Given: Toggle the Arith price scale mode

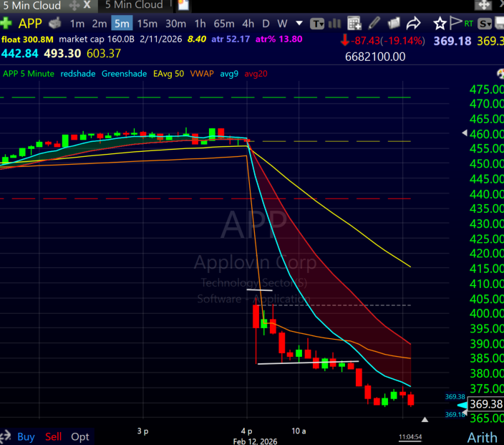Looking at the screenshot, I should coord(482,438).
